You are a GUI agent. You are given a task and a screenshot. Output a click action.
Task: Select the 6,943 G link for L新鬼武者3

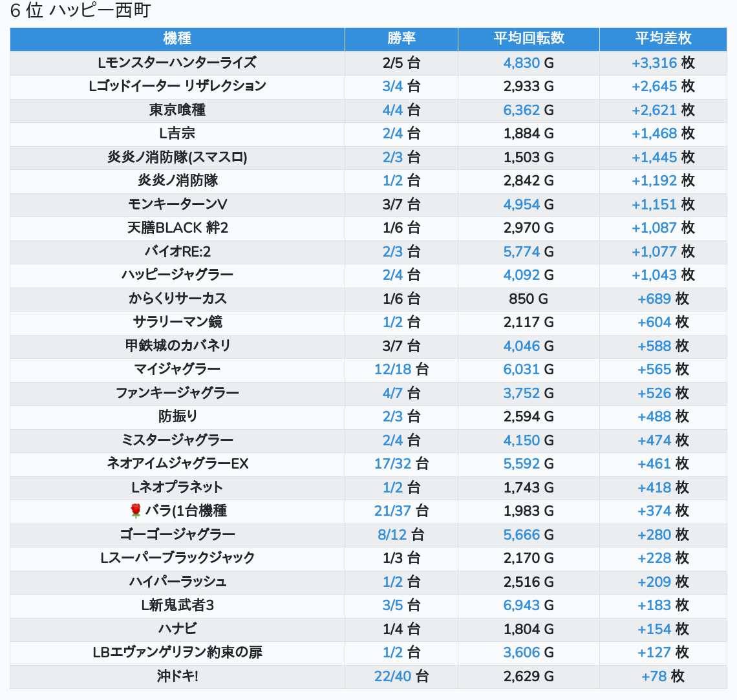point(521,606)
